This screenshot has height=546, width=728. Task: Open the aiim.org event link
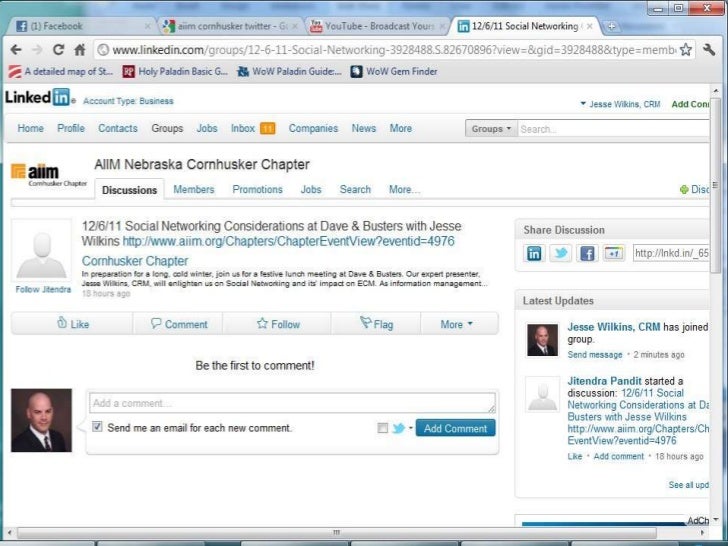[x=288, y=241]
